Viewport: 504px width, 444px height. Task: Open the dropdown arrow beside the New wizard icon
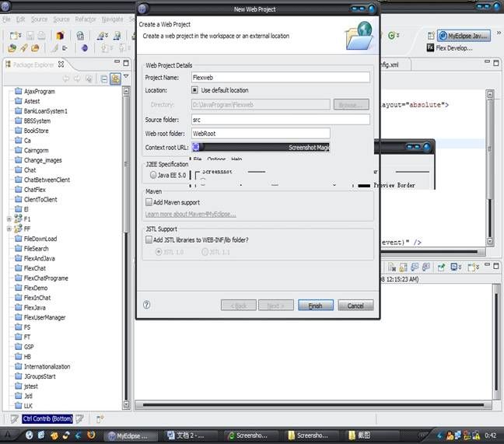pyautogui.click(x=20, y=35)
